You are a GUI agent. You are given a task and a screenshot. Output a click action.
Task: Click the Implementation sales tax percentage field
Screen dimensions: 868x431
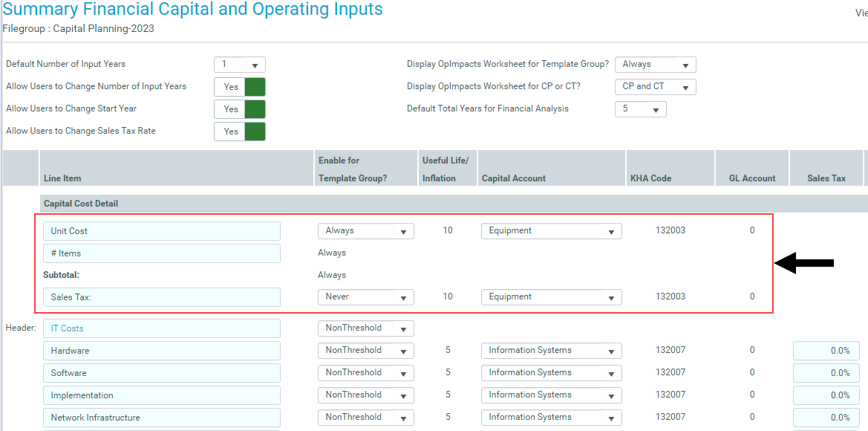click(824, 395)
